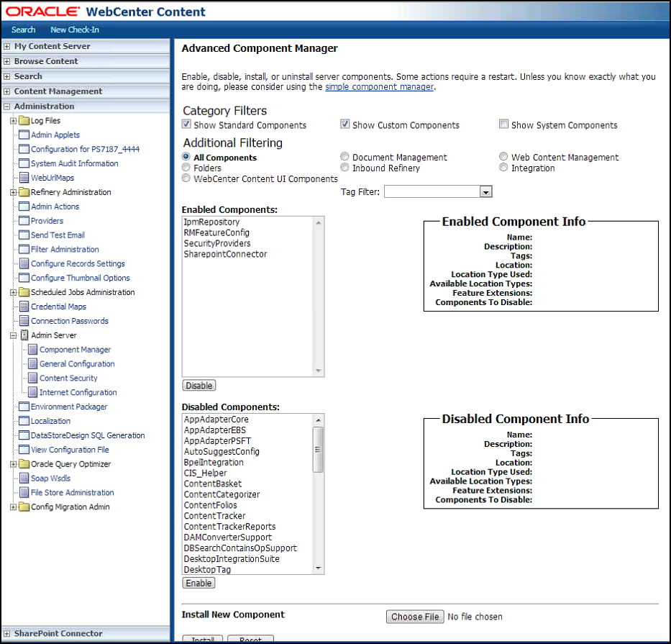Click the Internet Configuration document icon
Viewport: 671px width, 644px height.
[33, 393]
